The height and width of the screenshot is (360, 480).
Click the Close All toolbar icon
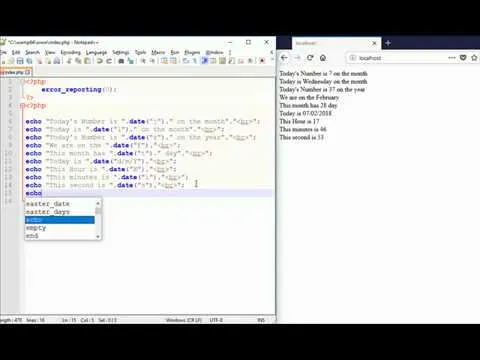point(48,61)
